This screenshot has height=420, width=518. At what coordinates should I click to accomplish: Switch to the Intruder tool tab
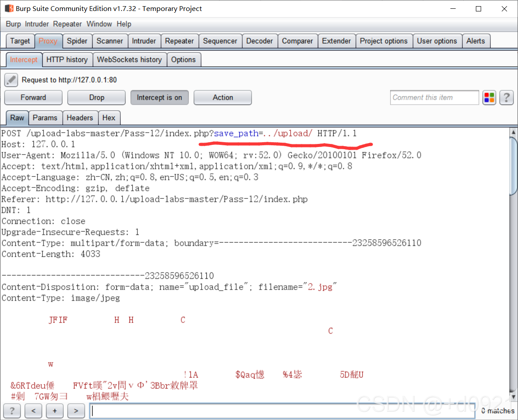click(x=144, y=41)
